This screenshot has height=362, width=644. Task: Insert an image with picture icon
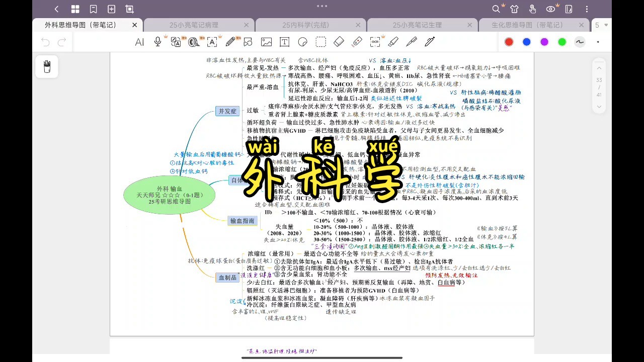click(266, 42)
